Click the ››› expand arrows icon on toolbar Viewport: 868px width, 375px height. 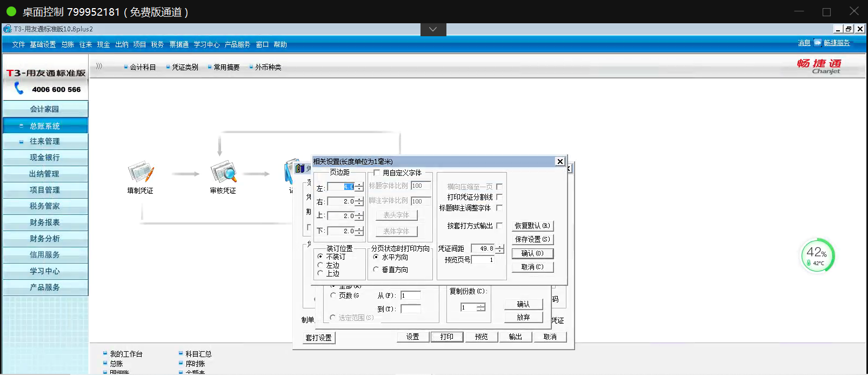tap(99, 66)
